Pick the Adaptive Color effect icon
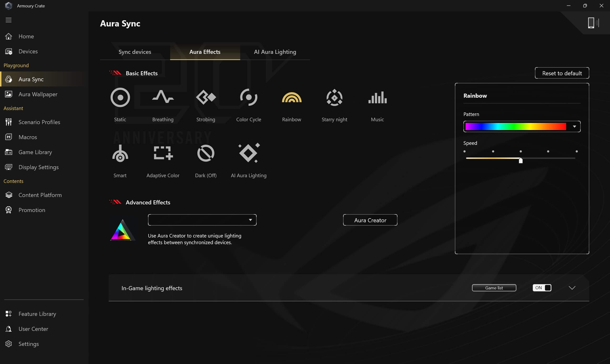The width and height of the screenshot is (610, 364). click(163, 153)
